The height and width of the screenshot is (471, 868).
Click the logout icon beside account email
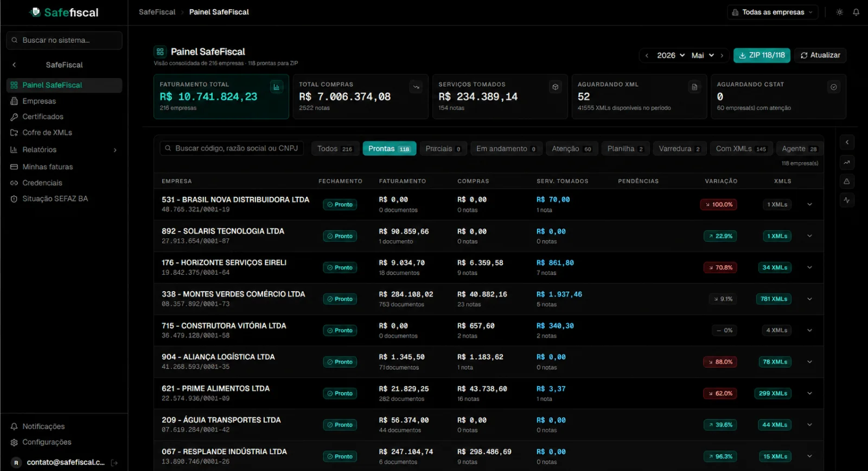114,462
